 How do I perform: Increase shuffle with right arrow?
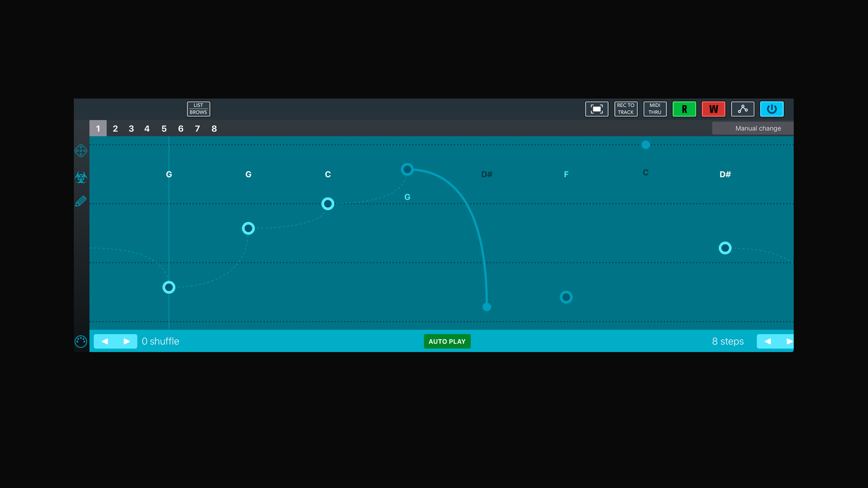coord(126,341)
